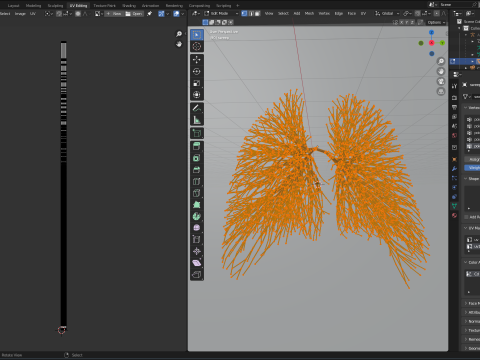Image resolution: width=480 pixels, height=360 pixels.
Task: Open the Object Data properties tab
Action: coord(454,206)
